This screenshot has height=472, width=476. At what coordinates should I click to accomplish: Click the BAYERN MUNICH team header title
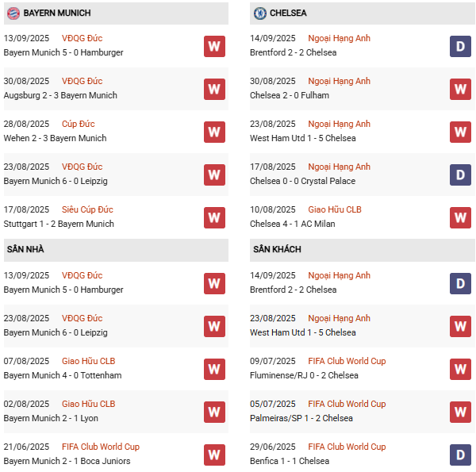(x=57, y=13)
